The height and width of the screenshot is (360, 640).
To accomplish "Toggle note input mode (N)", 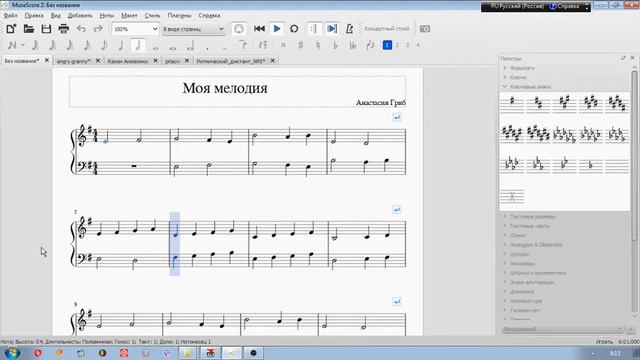I will pos(12,45).
